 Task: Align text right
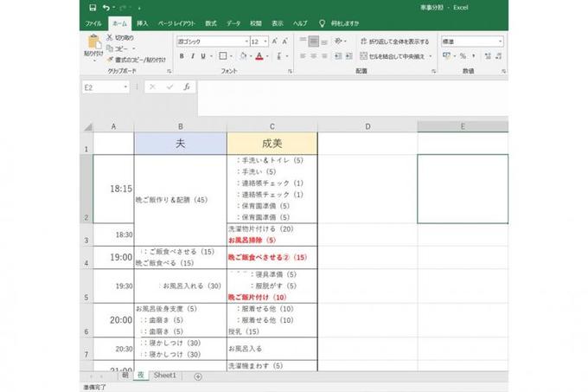[324, 56]
